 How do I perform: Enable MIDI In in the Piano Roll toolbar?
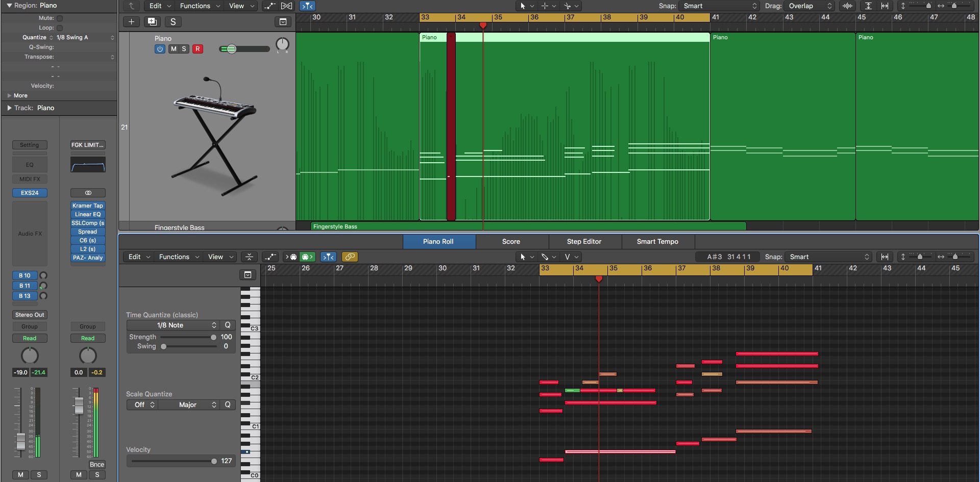coord(291,257)
